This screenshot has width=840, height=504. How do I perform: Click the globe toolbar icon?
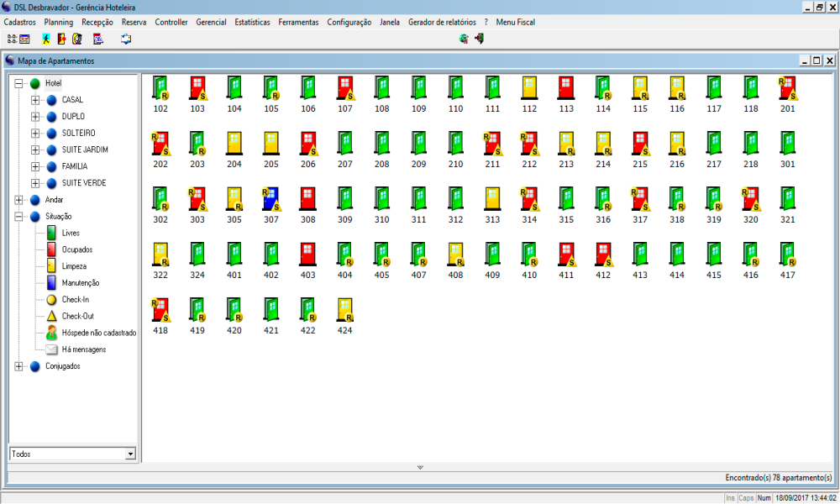tap(464, 39)
